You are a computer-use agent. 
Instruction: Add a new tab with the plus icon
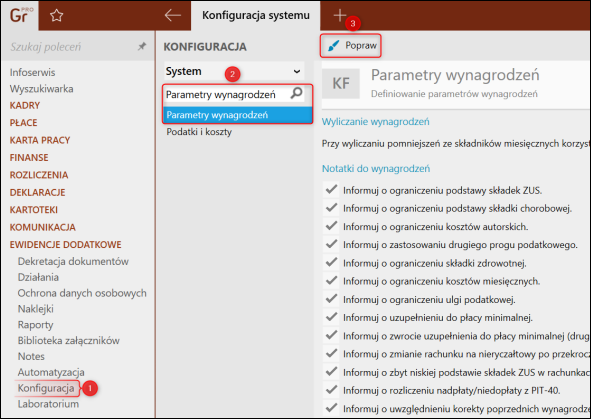click(340, 15)
